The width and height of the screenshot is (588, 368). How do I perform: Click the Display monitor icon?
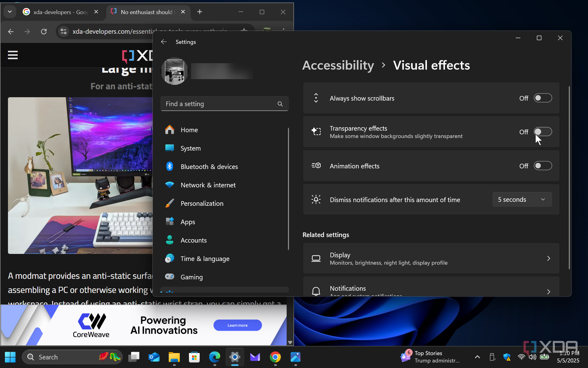click(316, 259)
